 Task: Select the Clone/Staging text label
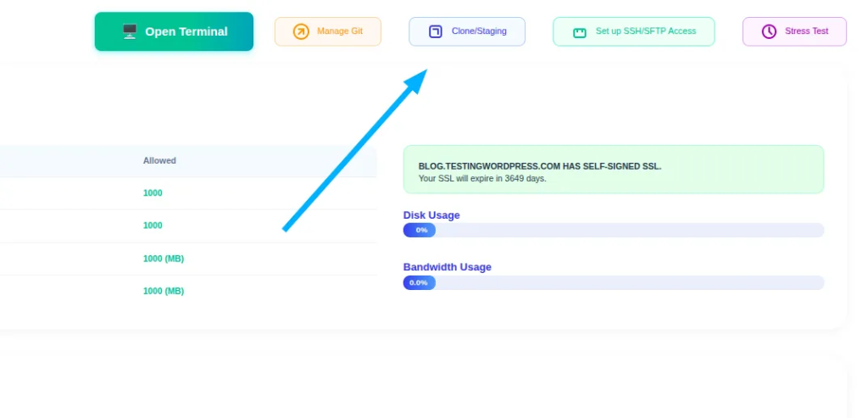tap(479, 31)
